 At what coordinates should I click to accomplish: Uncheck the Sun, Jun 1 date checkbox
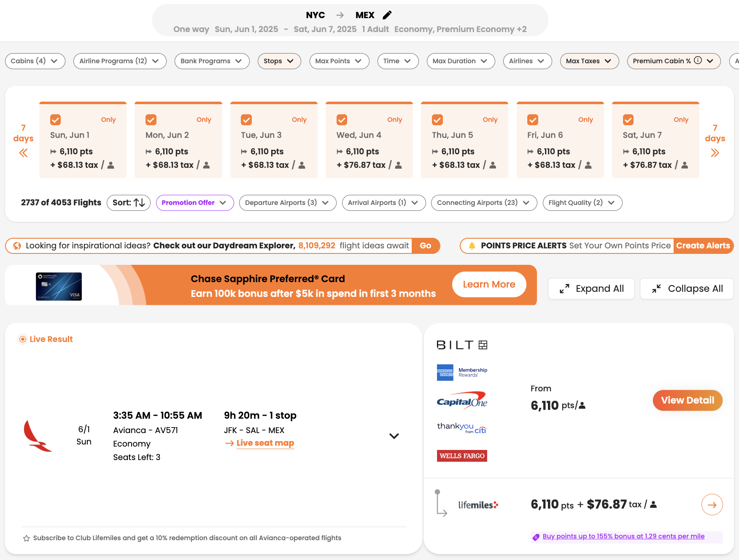(55, 120)
